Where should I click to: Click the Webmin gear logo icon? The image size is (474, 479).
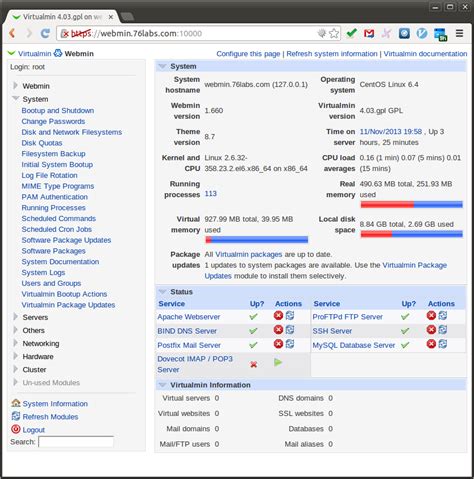pos(58,53)
